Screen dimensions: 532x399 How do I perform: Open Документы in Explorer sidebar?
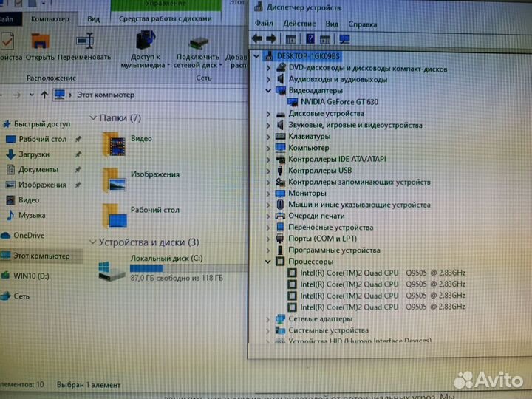coord(38,170)
